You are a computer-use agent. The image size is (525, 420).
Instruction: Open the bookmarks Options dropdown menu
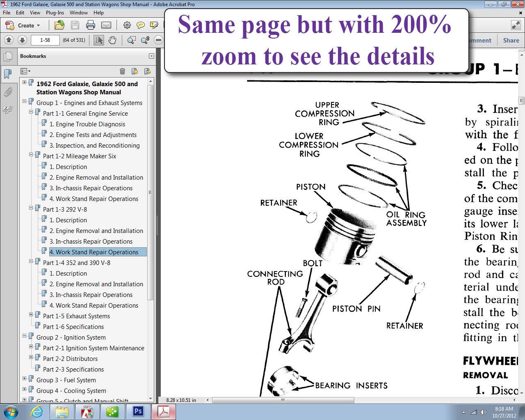click(25, 71)
